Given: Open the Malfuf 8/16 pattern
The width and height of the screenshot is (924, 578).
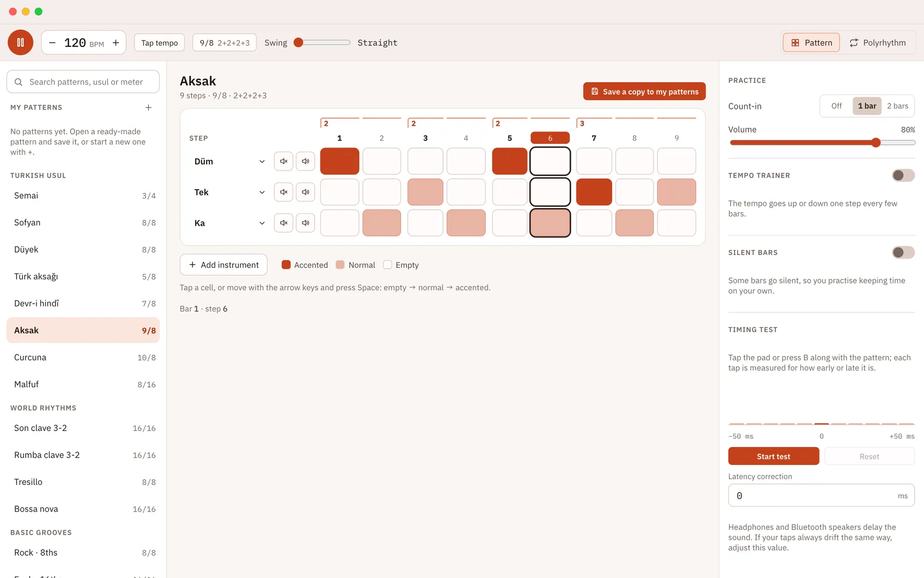Looking at the screenshot, I should 83,384.
